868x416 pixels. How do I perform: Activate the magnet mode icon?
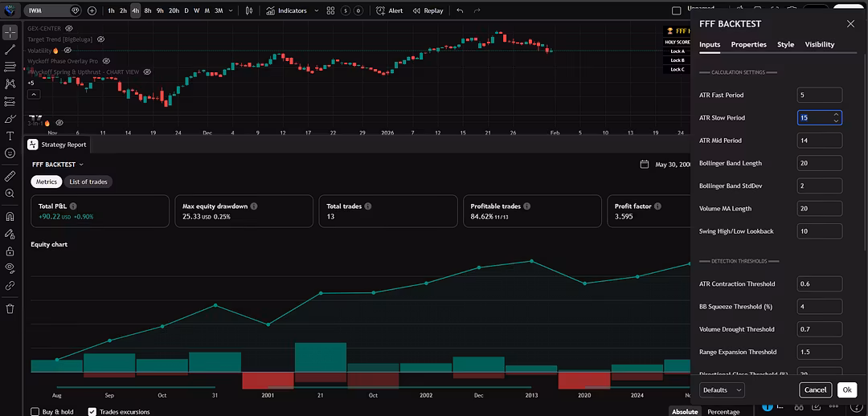coord(10,216)
